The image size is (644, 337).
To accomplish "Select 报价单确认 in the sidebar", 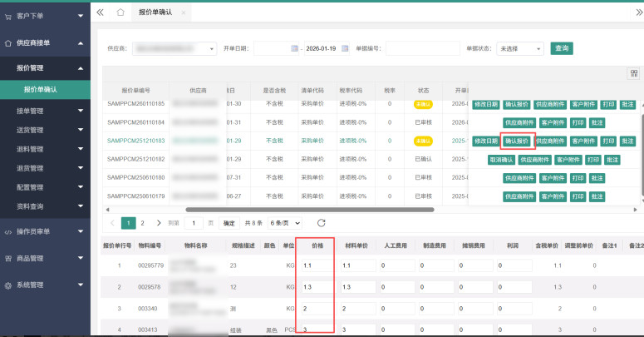I will [45, 89].
